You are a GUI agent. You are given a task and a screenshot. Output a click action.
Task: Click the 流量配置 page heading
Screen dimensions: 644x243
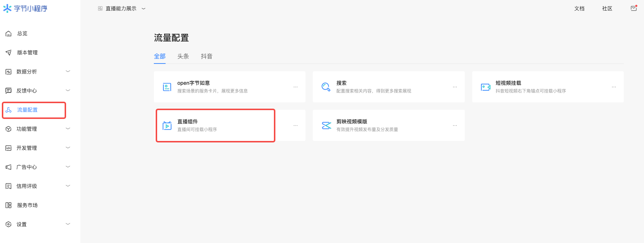pyautogui.click(x=171, y=38)
